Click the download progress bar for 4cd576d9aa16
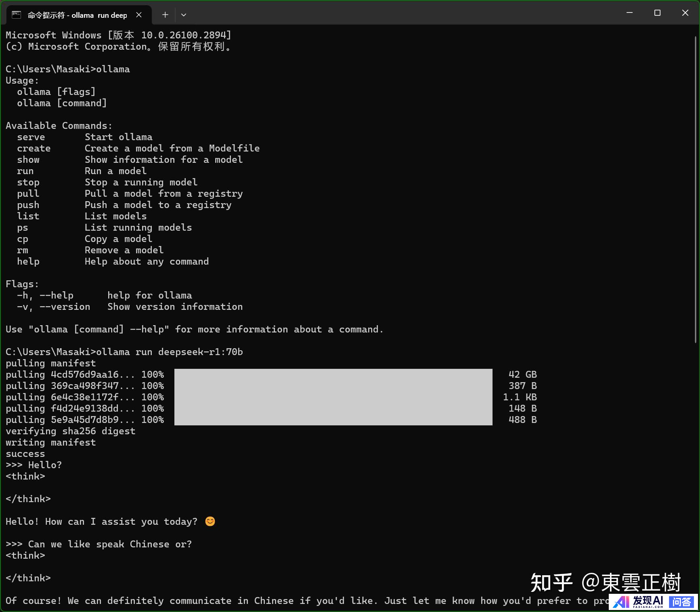The width and height of the screenshot is (700, 612). click(x=333, y=374)
